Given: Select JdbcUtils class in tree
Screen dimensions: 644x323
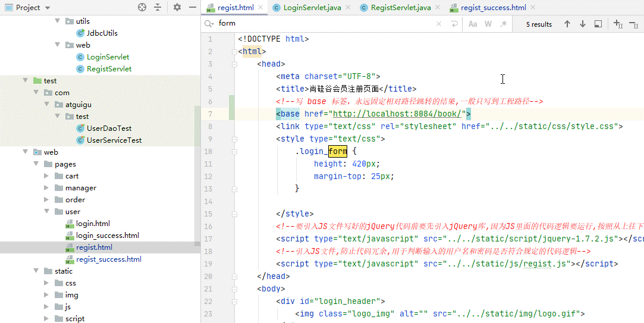Looking at the screenshot, I should [102, 33].
